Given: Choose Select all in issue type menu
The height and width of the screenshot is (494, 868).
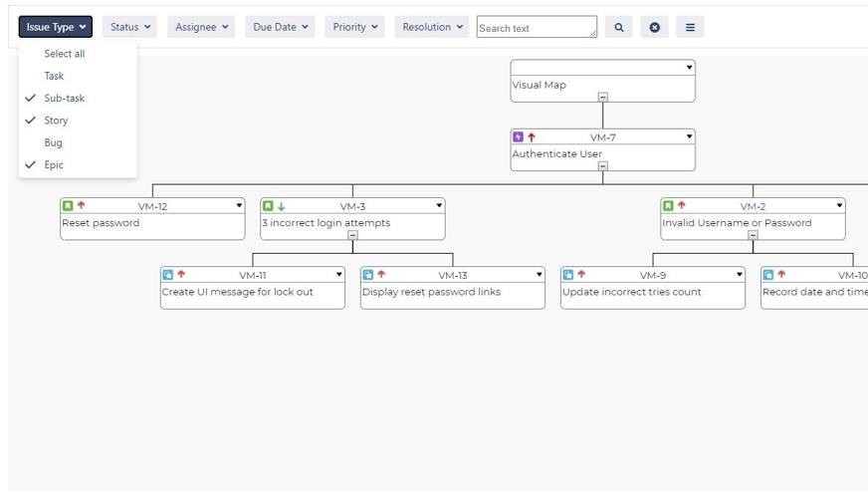Looking at the screenshot, I should click(64, 54).
